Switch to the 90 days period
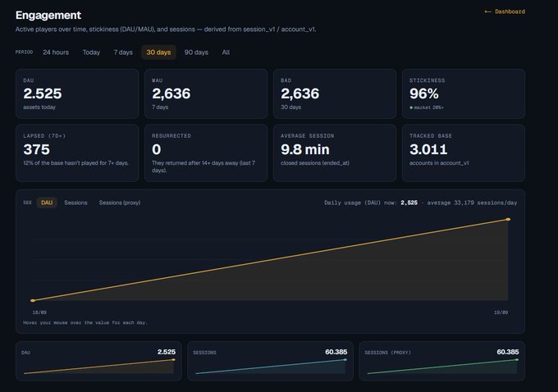558x392 pixels. [196, 52]
